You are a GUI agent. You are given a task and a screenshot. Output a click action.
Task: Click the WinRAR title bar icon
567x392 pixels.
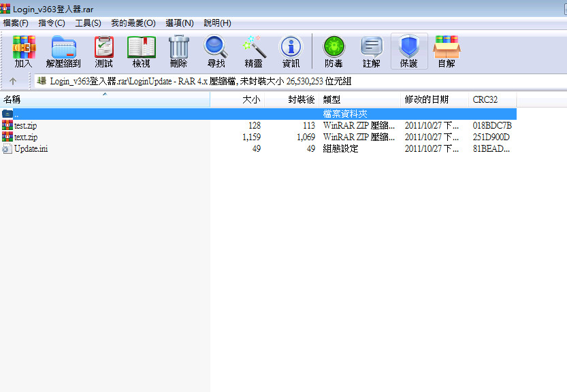(5, 8)
